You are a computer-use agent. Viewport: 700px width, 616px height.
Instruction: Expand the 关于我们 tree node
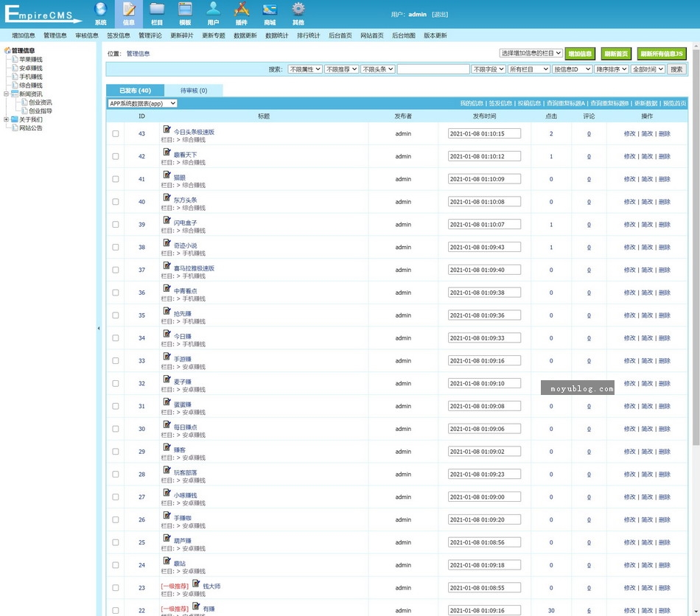click(x=6, y=119)
